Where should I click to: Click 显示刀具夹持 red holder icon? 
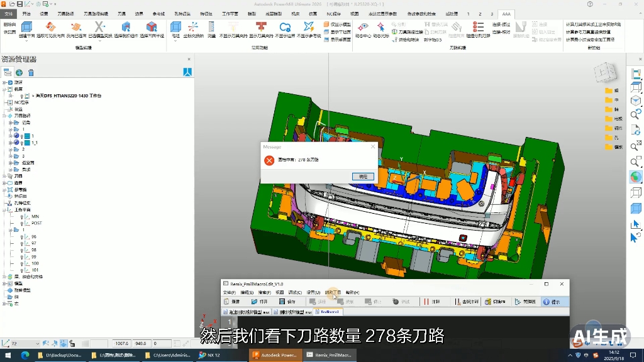coord(261,27)
